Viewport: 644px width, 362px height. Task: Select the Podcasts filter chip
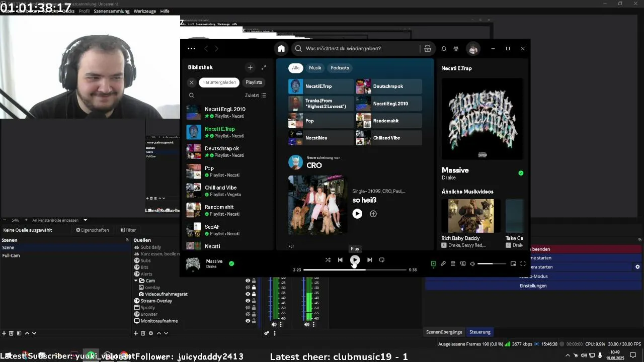(340, 68)
